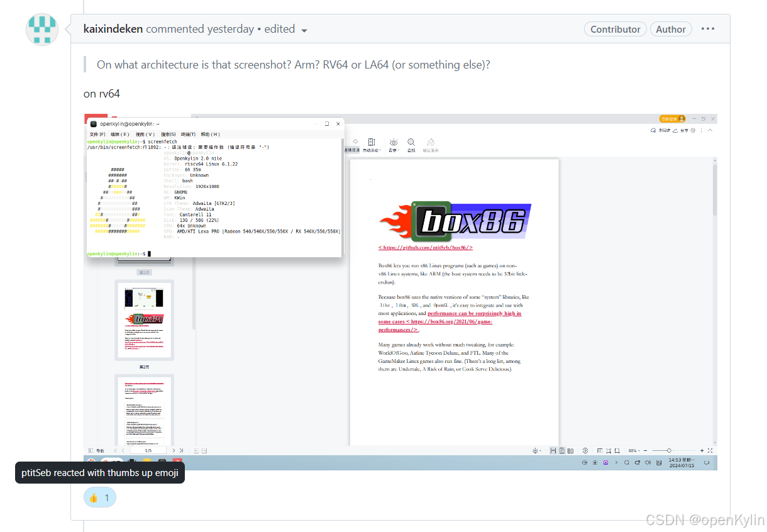Click kaixindeken's avatar image
The image size is (767, 532).
[42, 29]
